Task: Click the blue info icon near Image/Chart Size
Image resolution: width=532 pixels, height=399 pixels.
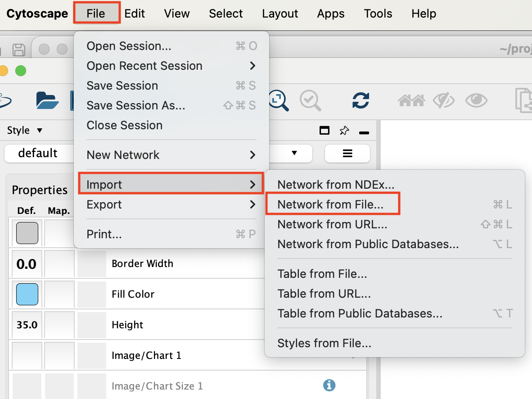Action: (x=329, y=385)
